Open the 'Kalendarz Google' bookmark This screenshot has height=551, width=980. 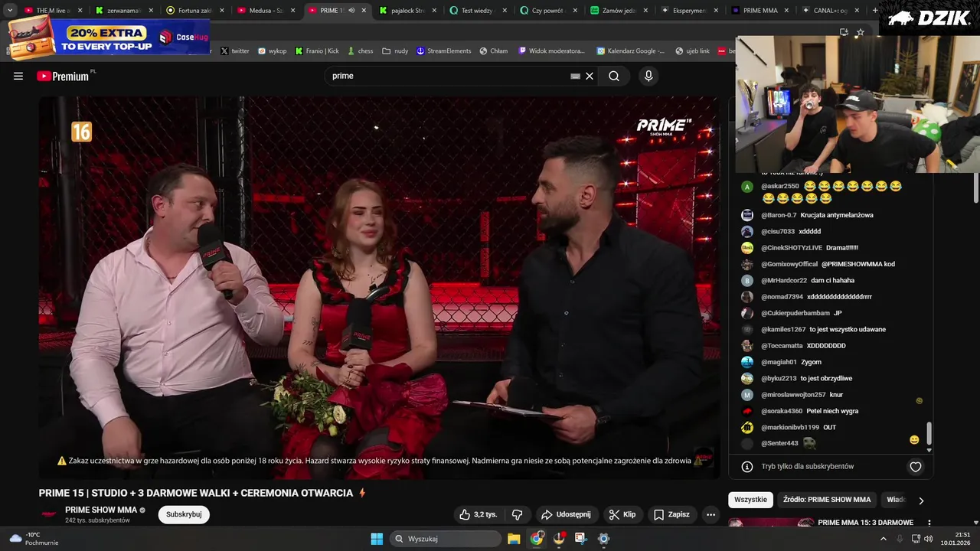point(631,51)
